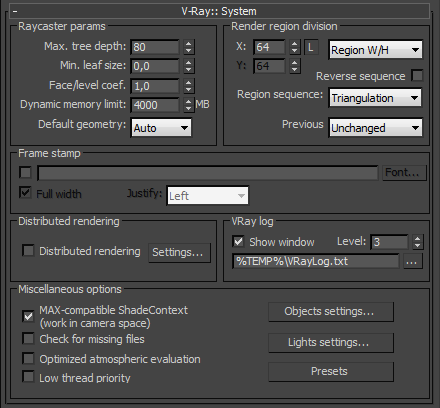Decrease render region Y spinner down
This screenshot has height=408, width=440.
tap(294, 69)
